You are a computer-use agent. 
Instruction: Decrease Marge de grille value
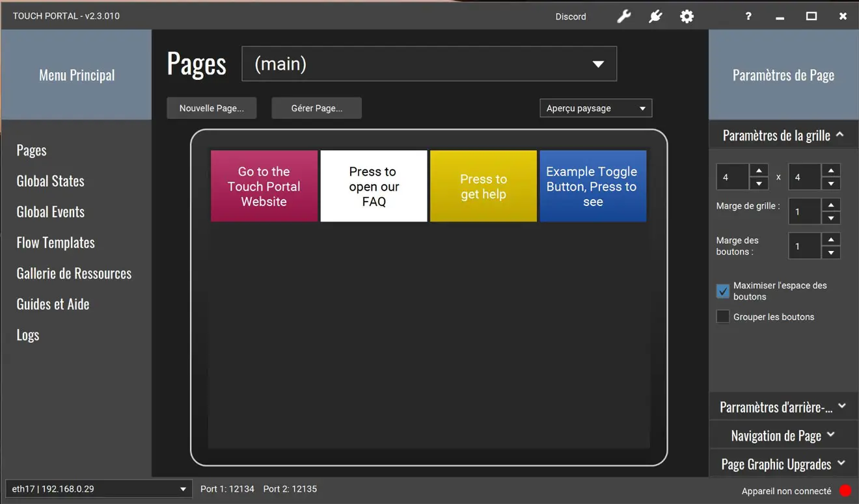pos(831,218)
